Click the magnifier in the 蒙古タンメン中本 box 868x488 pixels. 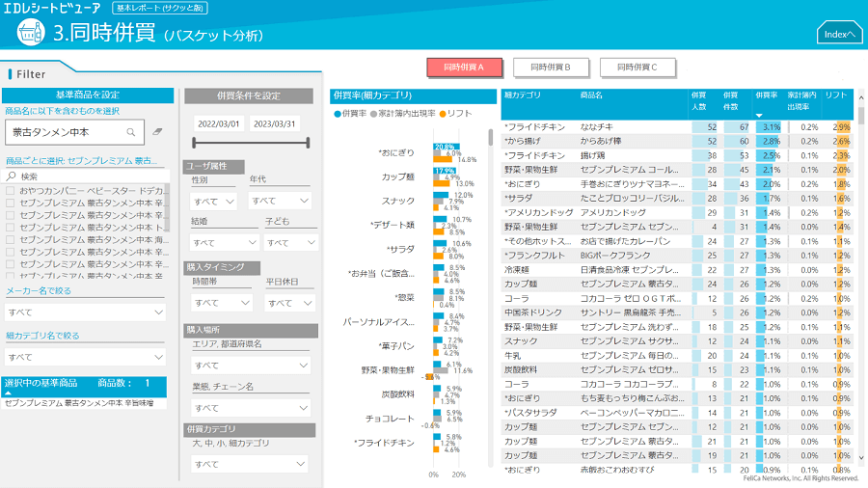[130, 132]
